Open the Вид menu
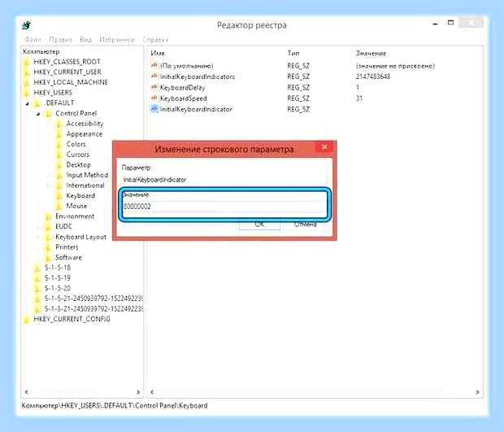 pyautogui.click(x=86, y=40)
